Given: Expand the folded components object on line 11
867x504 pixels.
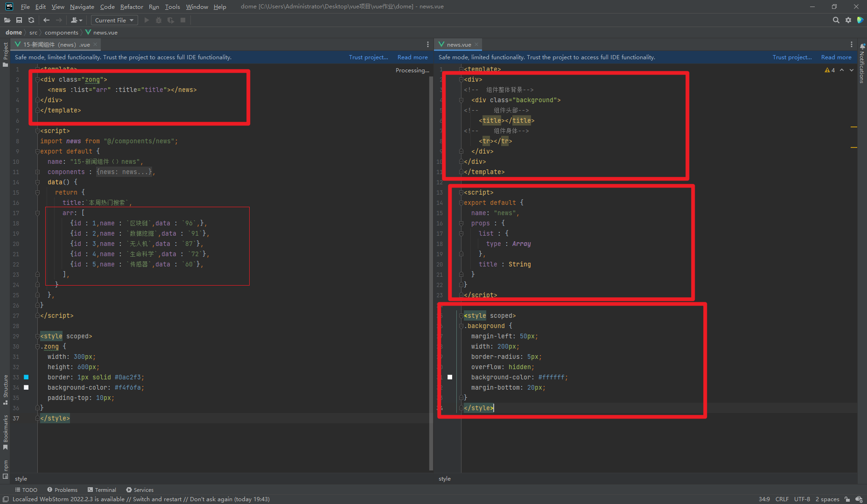Looking at the screenshot, I should [37, 172].
